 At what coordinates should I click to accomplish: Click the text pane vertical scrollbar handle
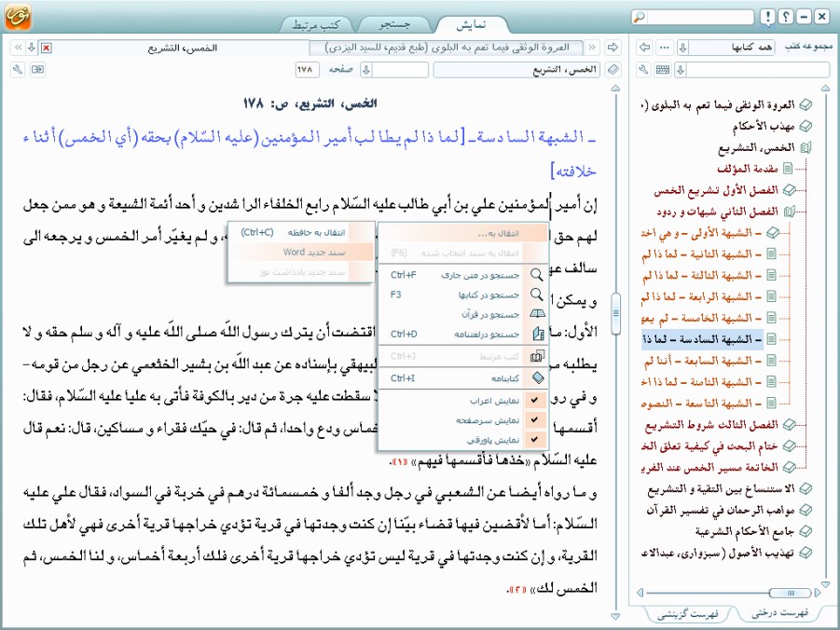coord(615,314)
